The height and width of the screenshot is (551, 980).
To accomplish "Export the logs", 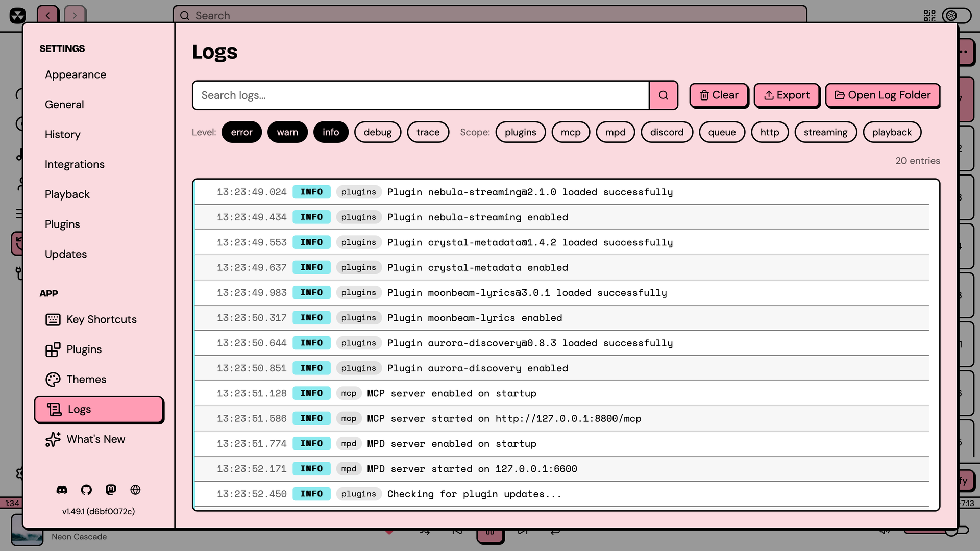I will click(787, 95).
